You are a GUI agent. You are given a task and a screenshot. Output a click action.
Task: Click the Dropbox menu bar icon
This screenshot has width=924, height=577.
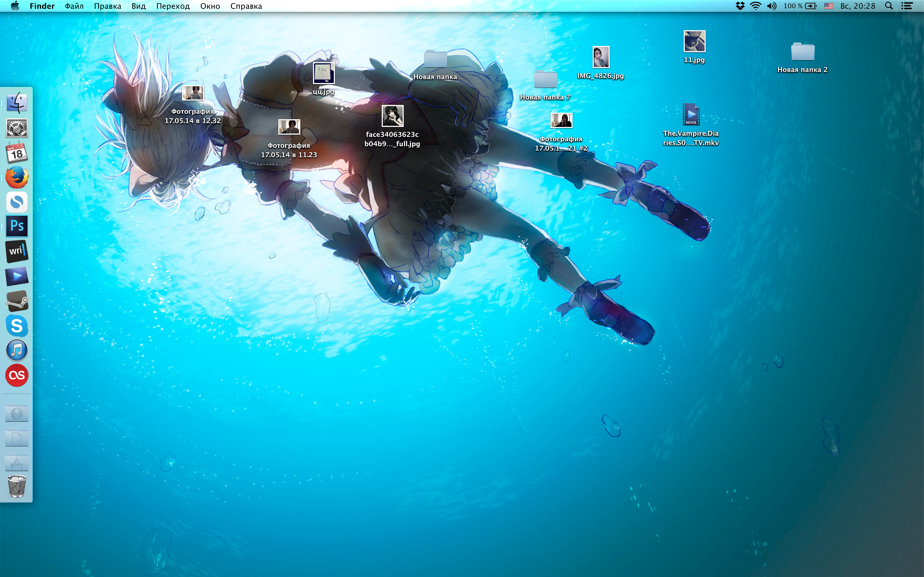click(x=740, y=6)
